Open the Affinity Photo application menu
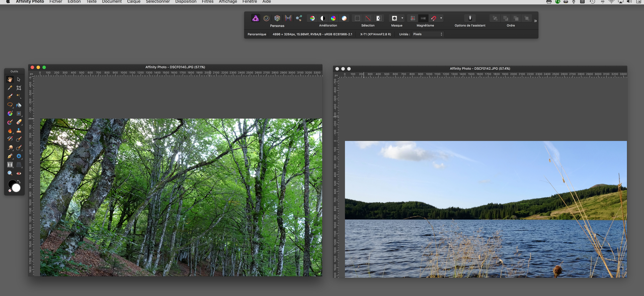This screenshot has width=644, height=296. point(30,2)
